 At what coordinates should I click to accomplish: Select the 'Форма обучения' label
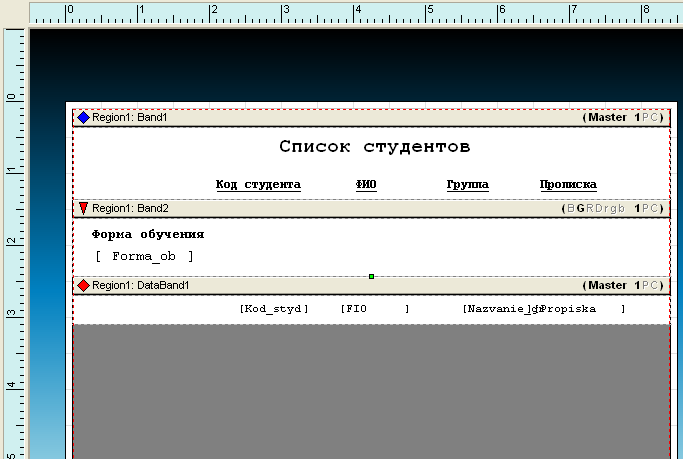tap(148, 234)
